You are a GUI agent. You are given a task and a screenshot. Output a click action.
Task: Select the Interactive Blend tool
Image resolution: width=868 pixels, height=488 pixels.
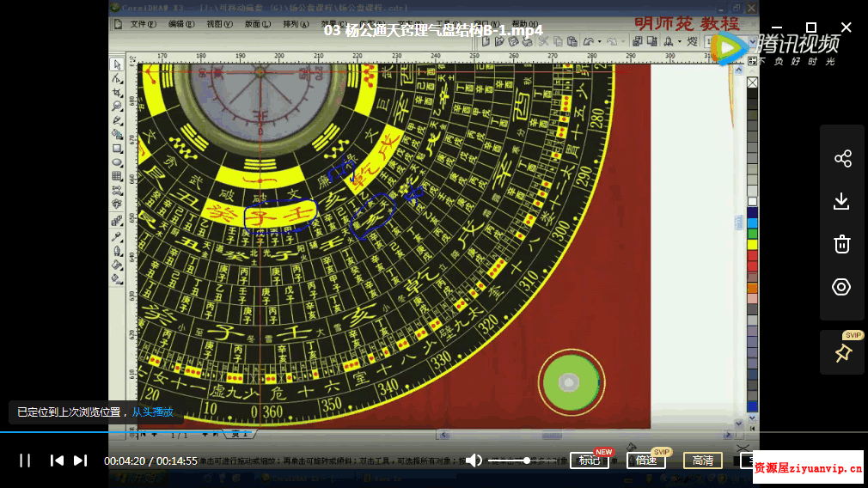(117, 221)
